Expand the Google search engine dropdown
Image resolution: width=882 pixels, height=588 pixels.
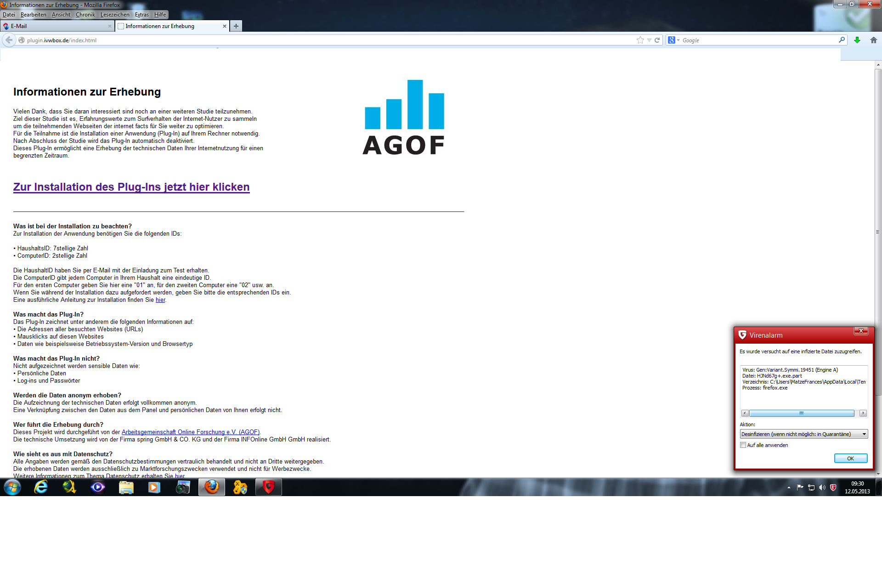tap(678, 40)
